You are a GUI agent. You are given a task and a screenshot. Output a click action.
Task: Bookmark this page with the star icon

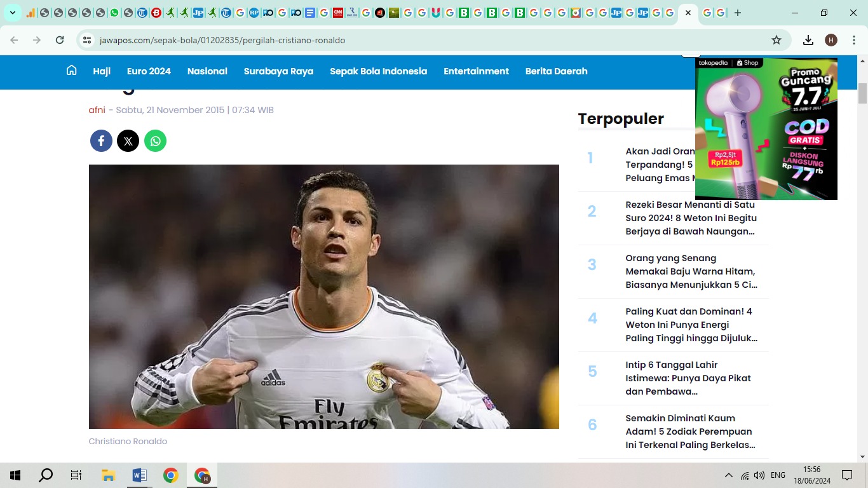coord(776,40)
